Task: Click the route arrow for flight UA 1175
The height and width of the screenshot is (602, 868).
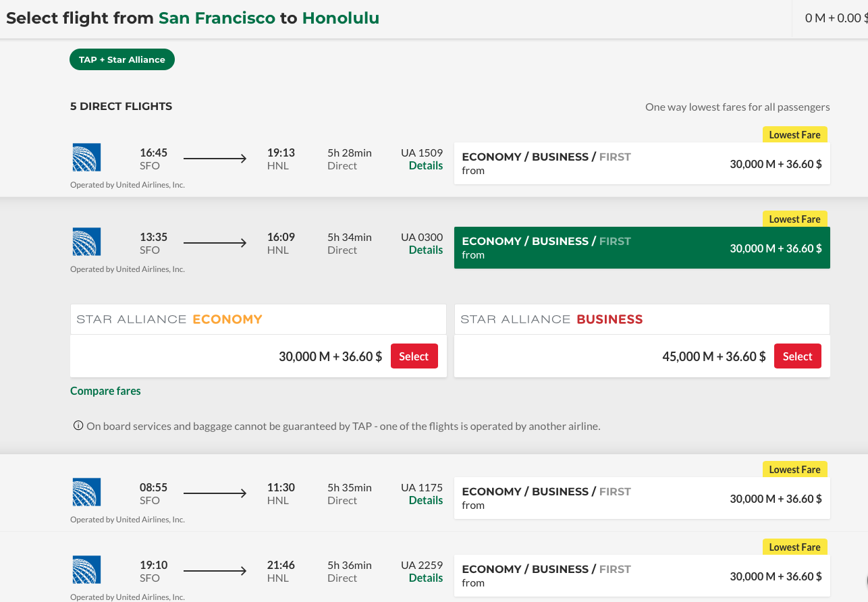Action: pyautogui.click(x=215, y=493)
